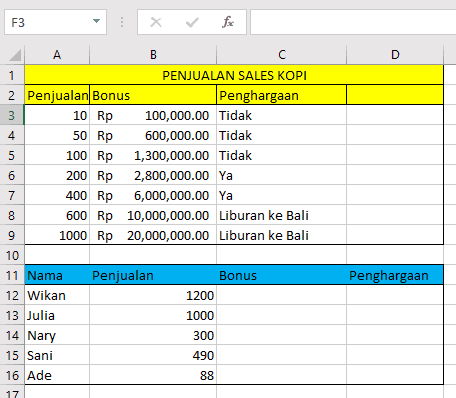Viewport: 456px width, 398px height.
Task: Click the Insert Function fx icon
Action: pyautogui.click(x=228, y=22)
